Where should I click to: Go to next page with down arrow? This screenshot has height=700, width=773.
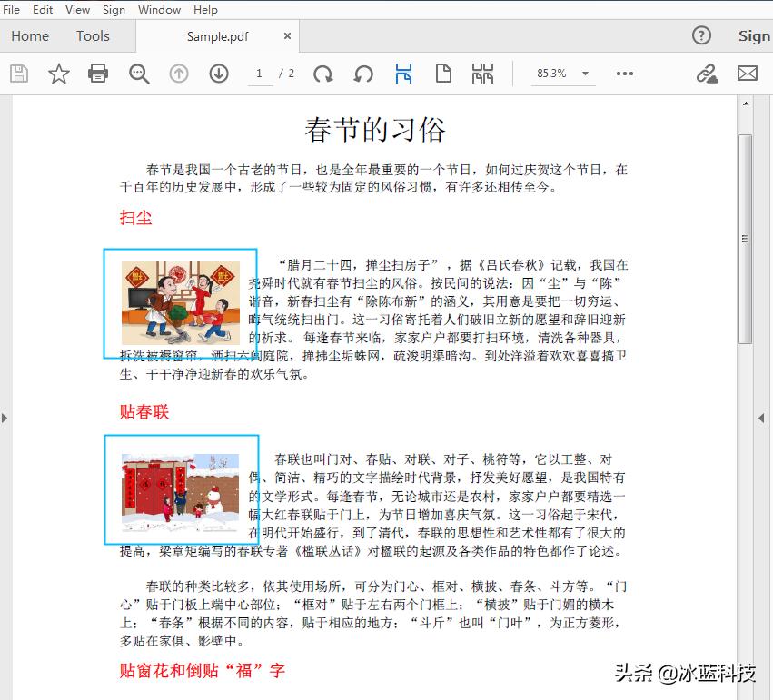[219, 74]
